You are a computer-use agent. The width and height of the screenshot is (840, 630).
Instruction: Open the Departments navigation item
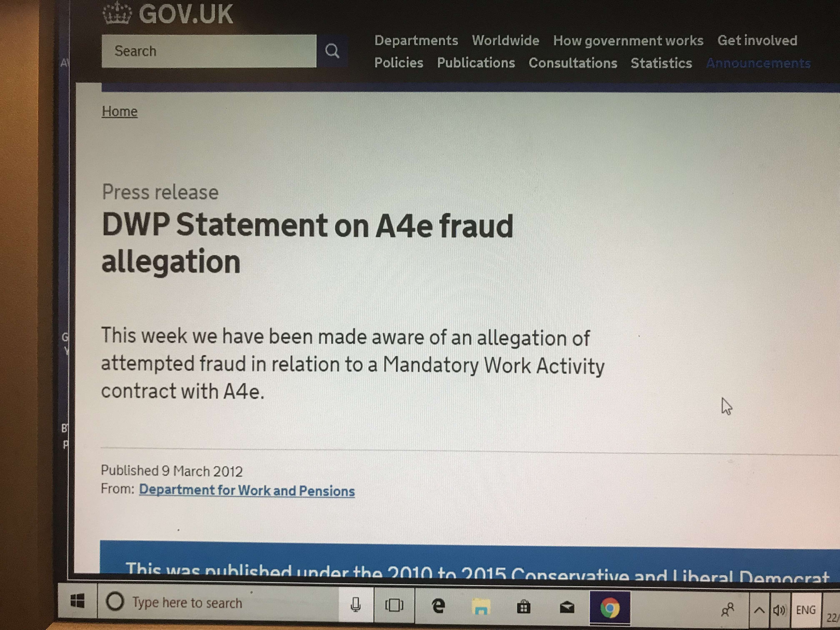click(416, 40)
